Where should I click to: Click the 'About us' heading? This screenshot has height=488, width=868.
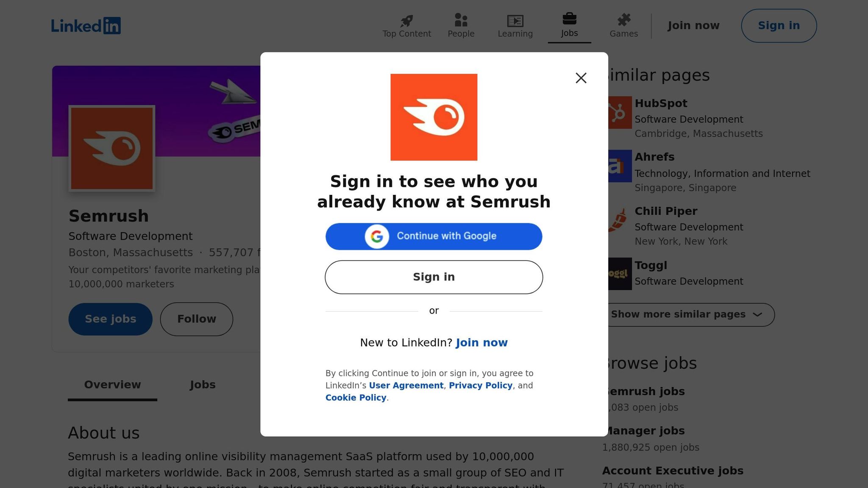click(104, 433)
